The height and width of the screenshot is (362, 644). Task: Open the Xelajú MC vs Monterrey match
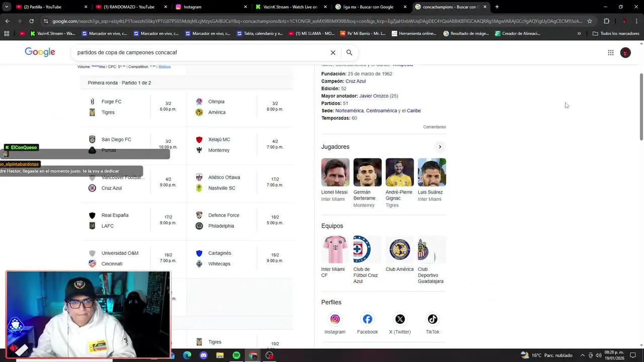[239, 145]
